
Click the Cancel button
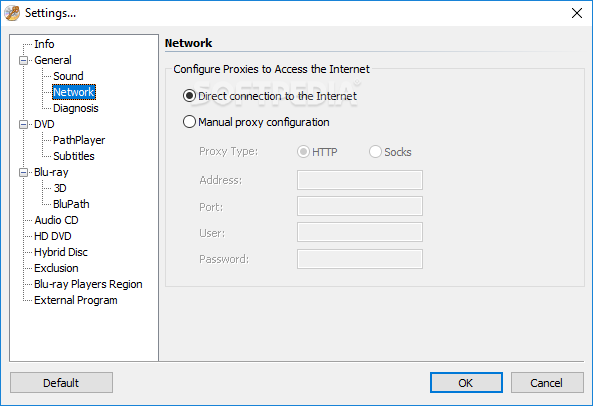pos(547,383)
